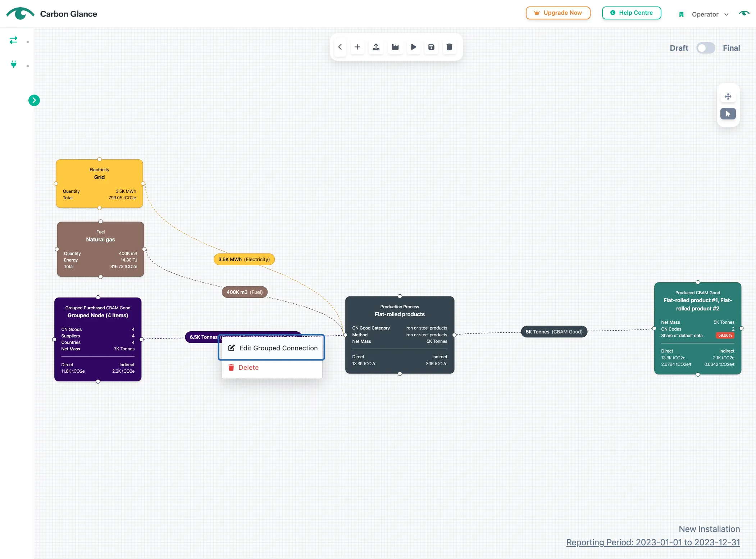The height and width of the screenshot is (559, 756).
Task: Click the Draft label next to the toggle
Action: (679, 48)
